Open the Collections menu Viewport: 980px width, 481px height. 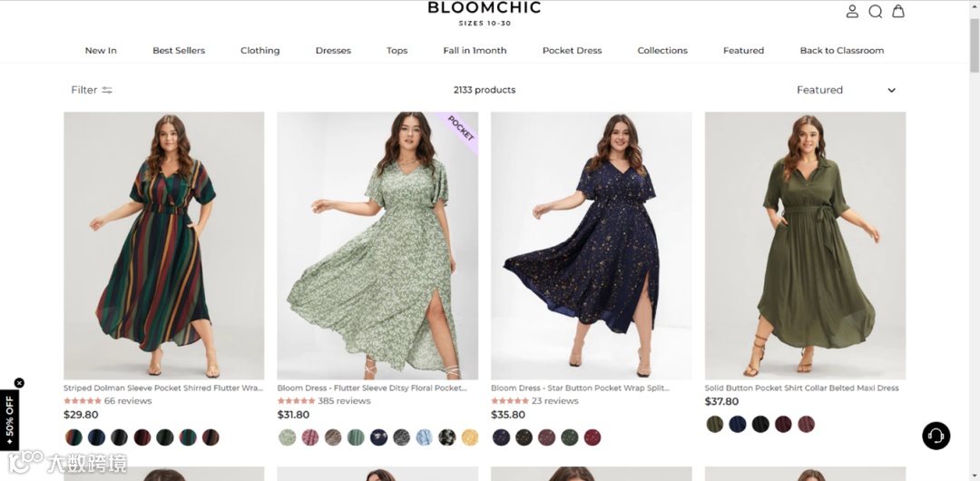[x=662, y=51]
